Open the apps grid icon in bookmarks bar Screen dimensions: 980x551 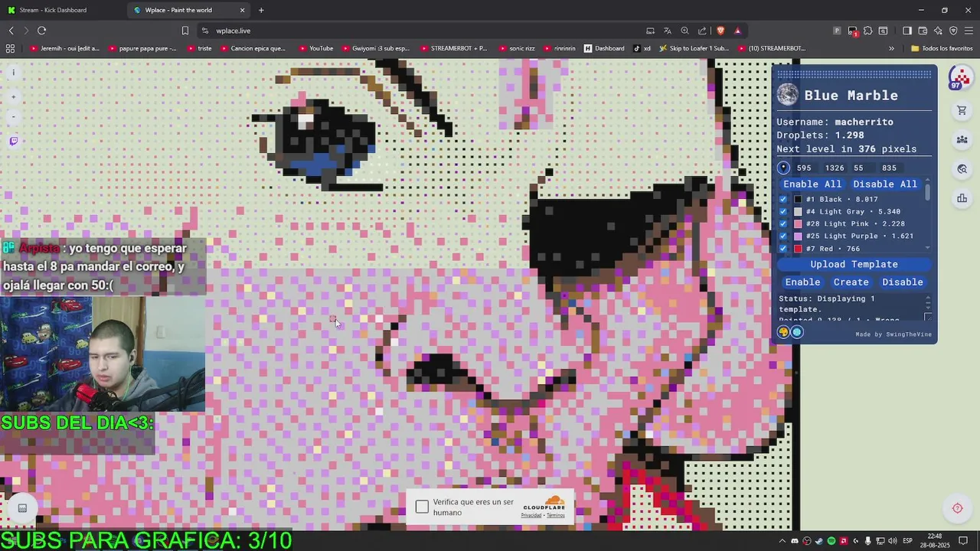10,48
